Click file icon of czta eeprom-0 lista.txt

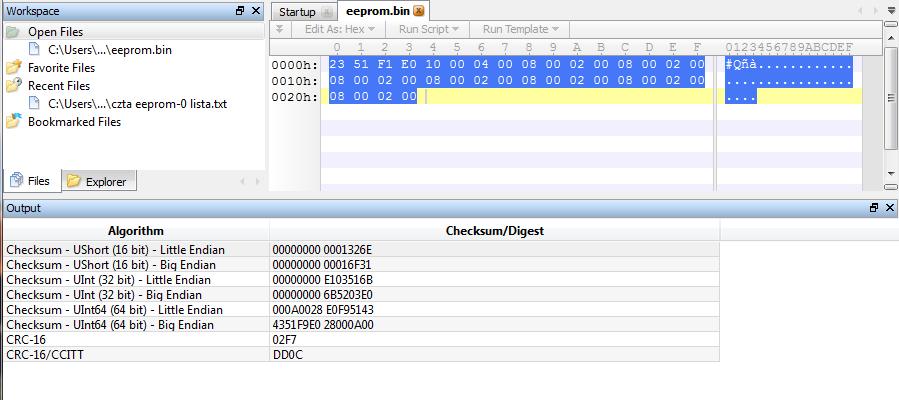click(x=35, y=104)
